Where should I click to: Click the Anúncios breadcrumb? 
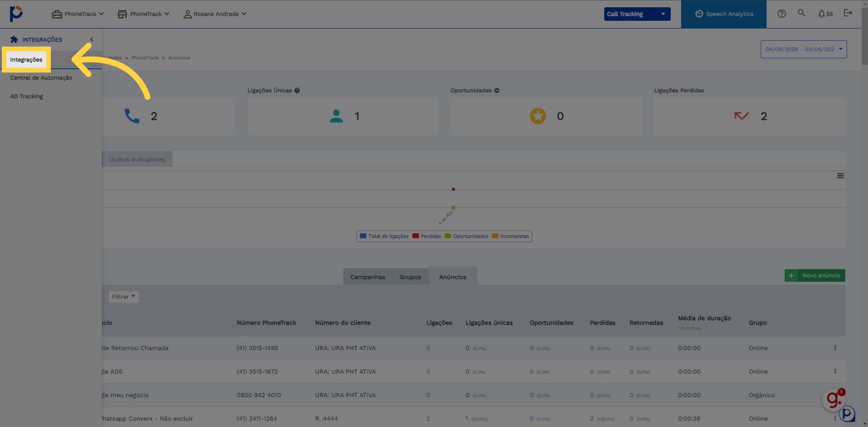tap(179, 58)
